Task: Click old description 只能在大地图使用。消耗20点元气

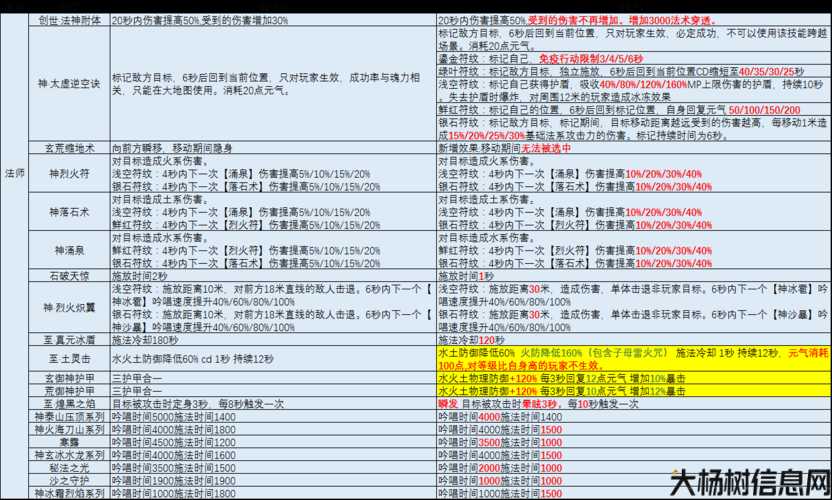Action: pyautogui.click(x=273, y=84)
